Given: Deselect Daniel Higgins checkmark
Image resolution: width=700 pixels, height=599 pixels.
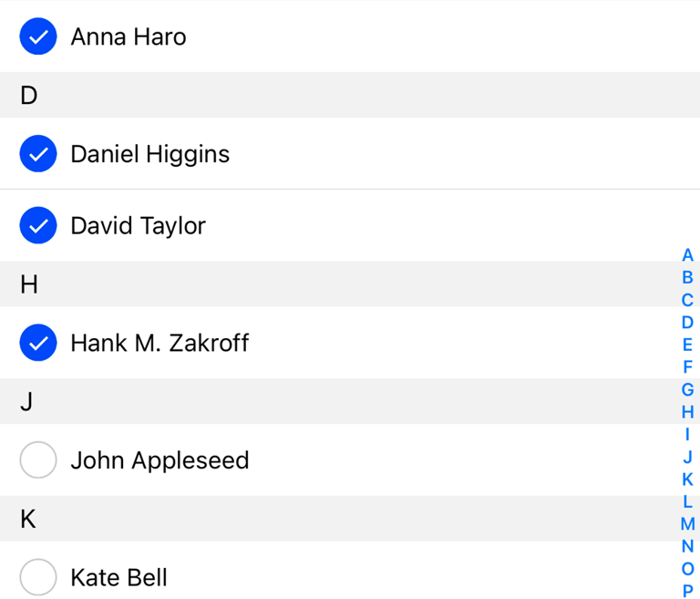Looking at the screenshot, I should 38,154.
